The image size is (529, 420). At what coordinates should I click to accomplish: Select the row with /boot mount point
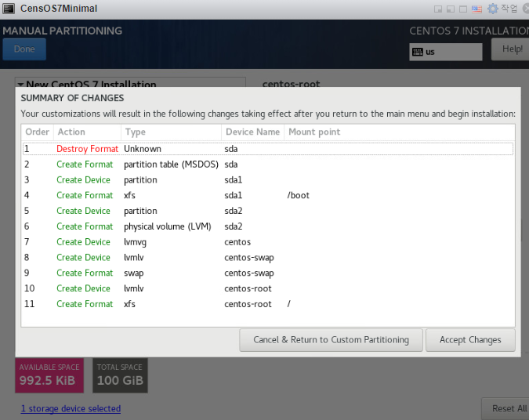click(268, 195)
